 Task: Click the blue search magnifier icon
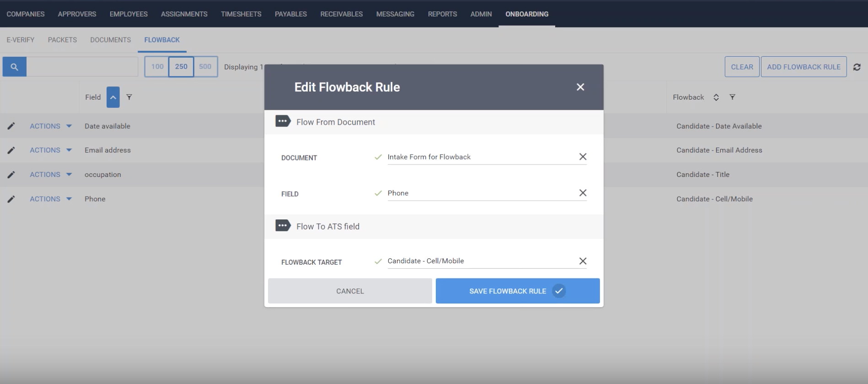click(14, 67)
